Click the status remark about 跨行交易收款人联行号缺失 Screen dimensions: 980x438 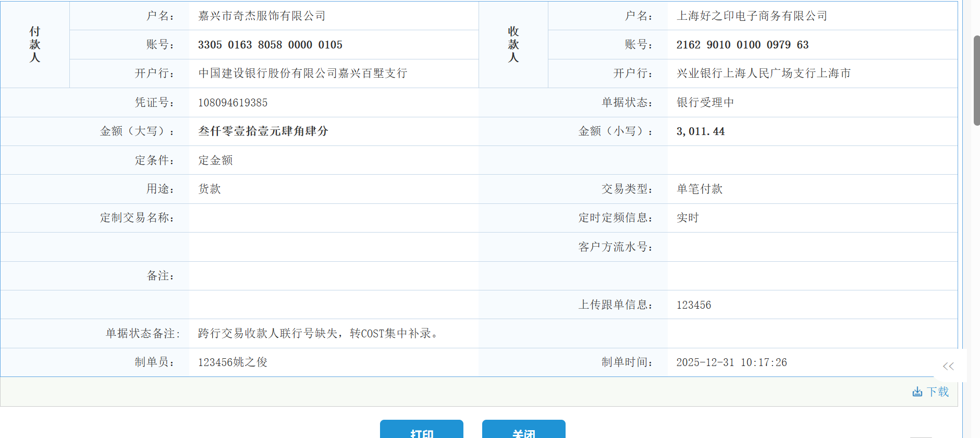(318, 333)
